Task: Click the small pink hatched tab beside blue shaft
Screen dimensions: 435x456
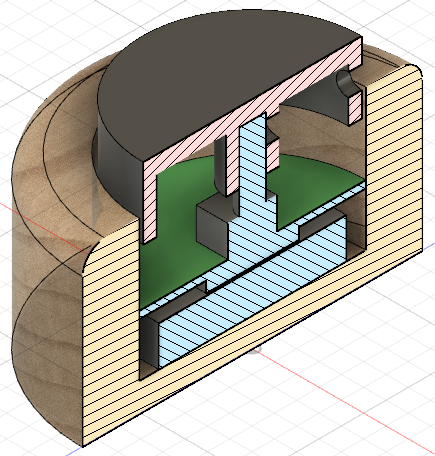Action: tap(273, 154)
